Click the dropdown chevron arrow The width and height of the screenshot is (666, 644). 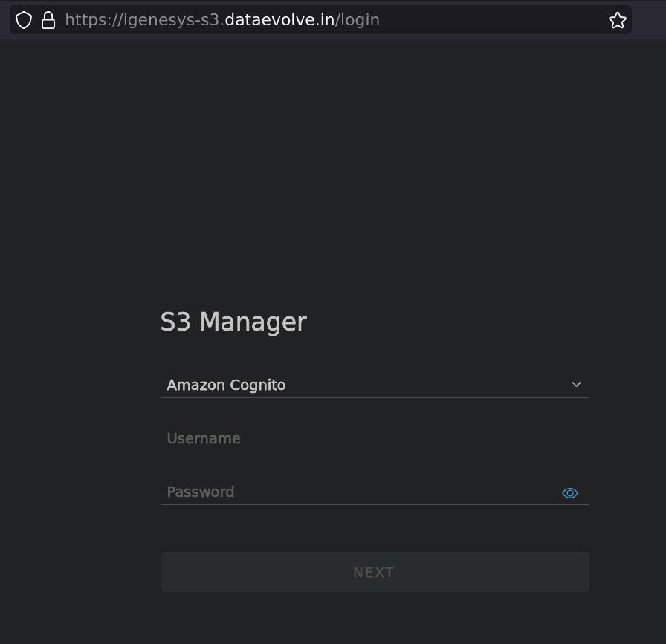tap(576, 384)
